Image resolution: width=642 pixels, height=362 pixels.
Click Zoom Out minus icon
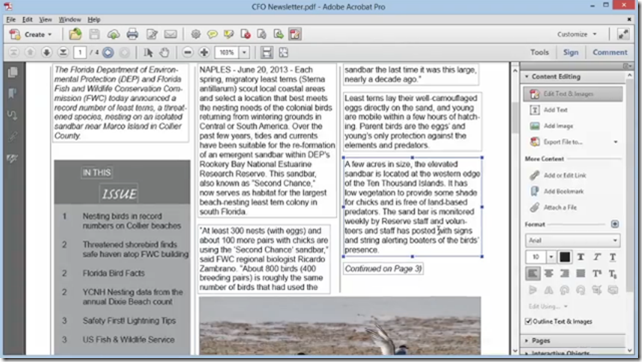(x=188, y=52)
